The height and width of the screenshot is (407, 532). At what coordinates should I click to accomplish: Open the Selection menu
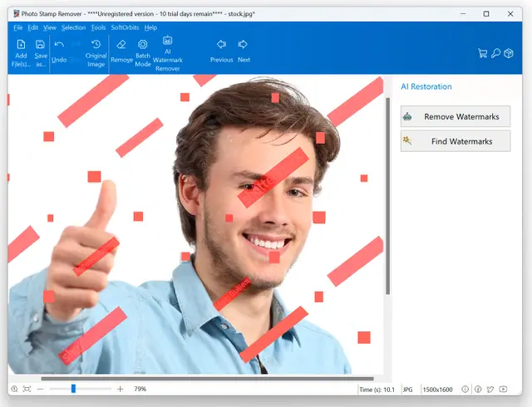click(x=74, y=27)
